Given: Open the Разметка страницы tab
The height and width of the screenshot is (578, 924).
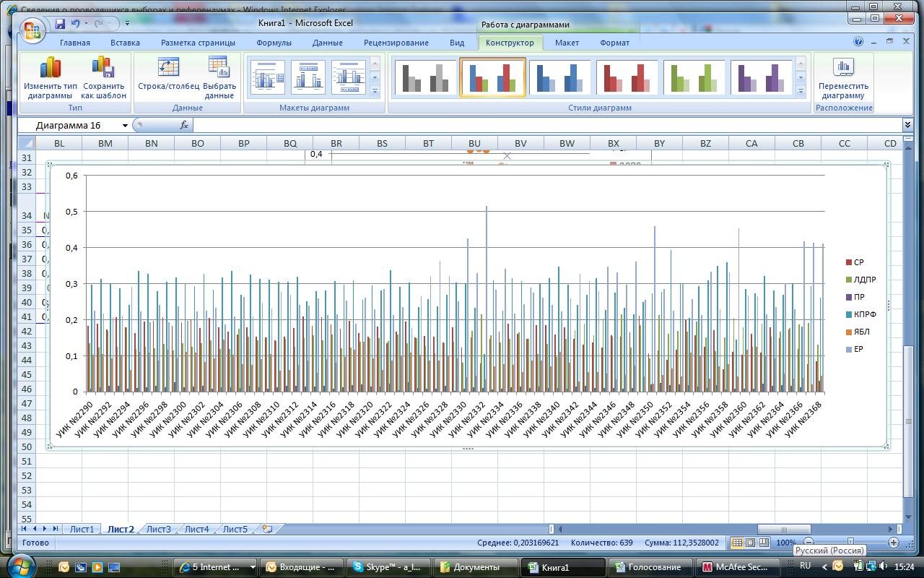Looking at the screenshot, I should point(198,43).
